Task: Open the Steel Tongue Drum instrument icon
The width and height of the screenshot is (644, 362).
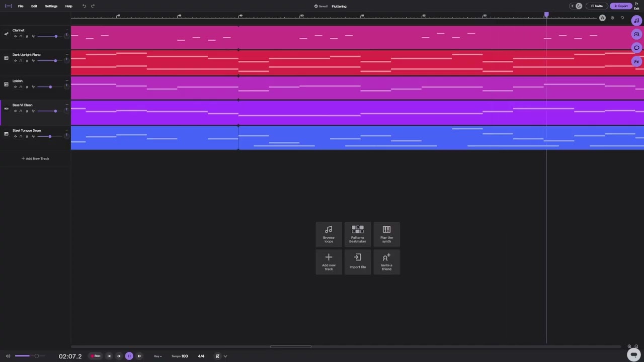Action: click(x=6, y=134)
